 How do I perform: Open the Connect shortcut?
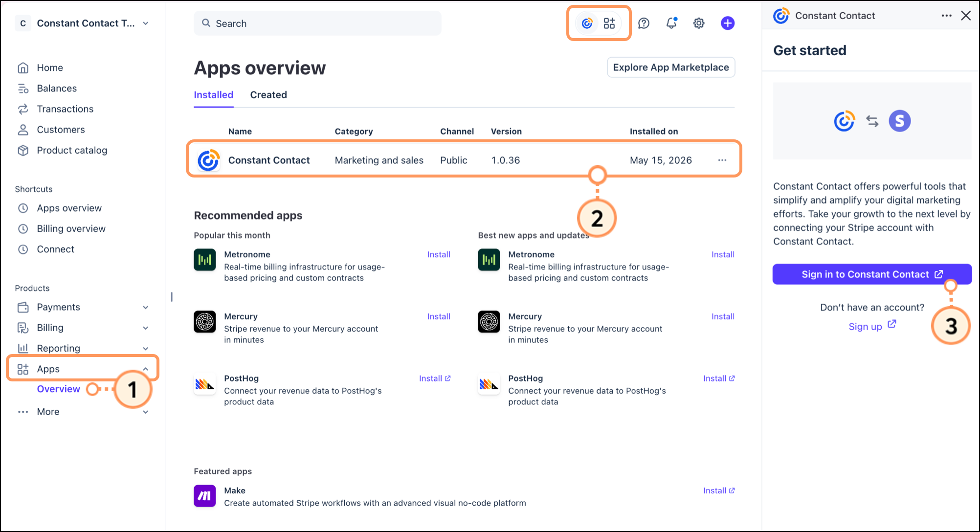coord(56,249)
